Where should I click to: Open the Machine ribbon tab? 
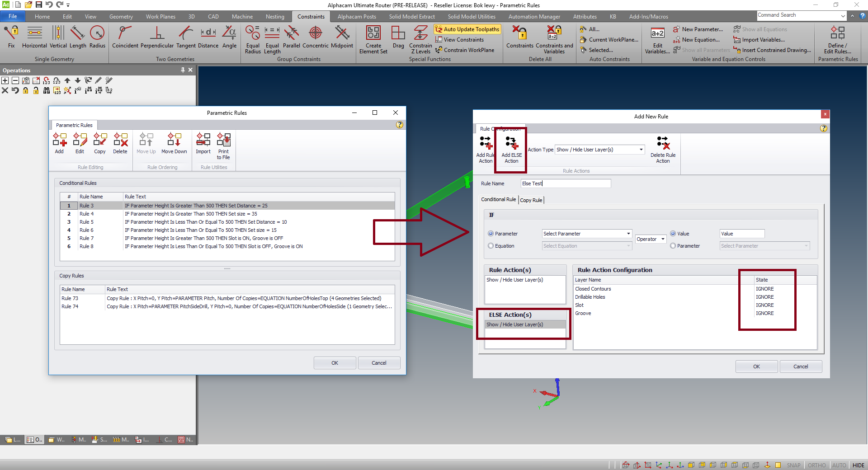coord(242,17)
